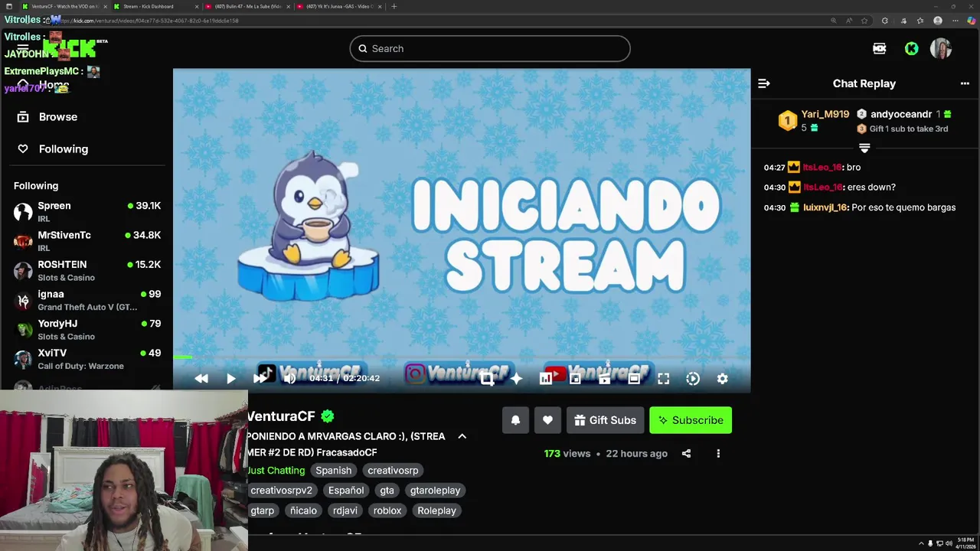Bookmark page with the star icon
The height and width of the screenshot is (551, 980).
click(x=864, y=21)
